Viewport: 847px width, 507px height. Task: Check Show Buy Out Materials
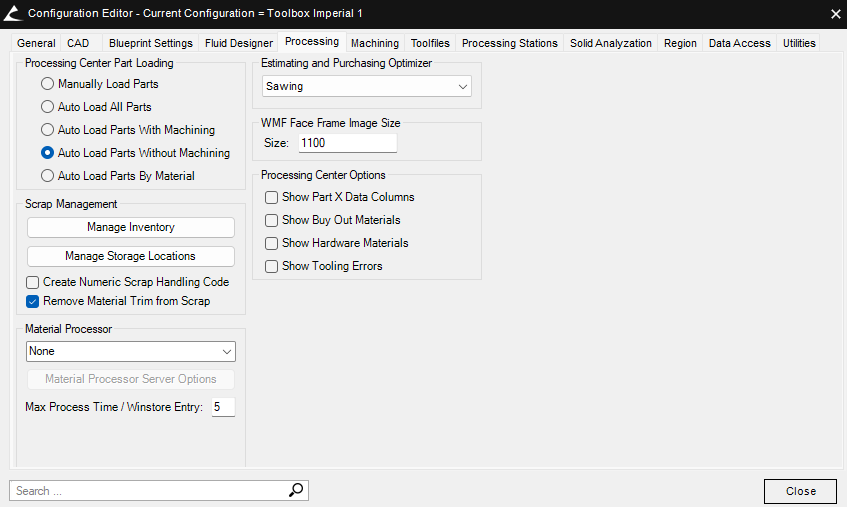271,220
